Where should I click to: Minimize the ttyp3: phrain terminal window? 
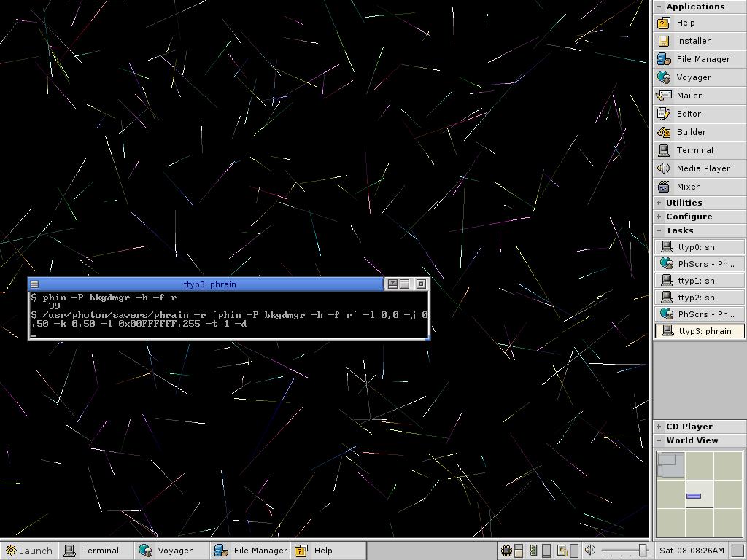pos(392,284)
